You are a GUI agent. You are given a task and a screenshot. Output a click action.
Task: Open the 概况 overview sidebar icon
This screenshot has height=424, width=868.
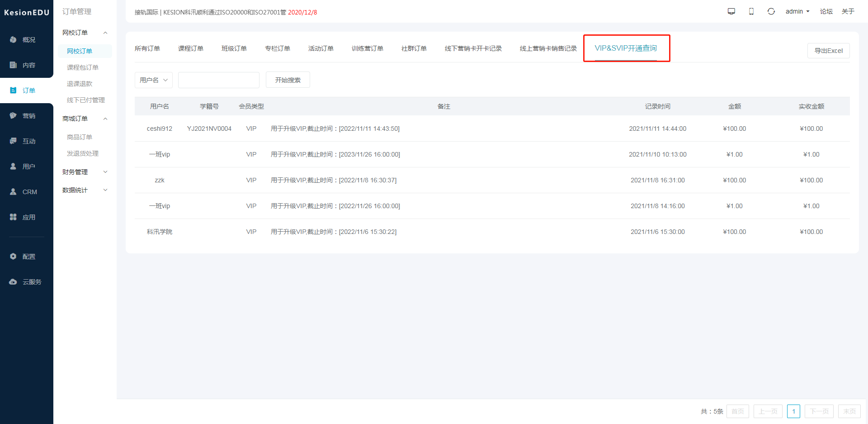point(13,40)
